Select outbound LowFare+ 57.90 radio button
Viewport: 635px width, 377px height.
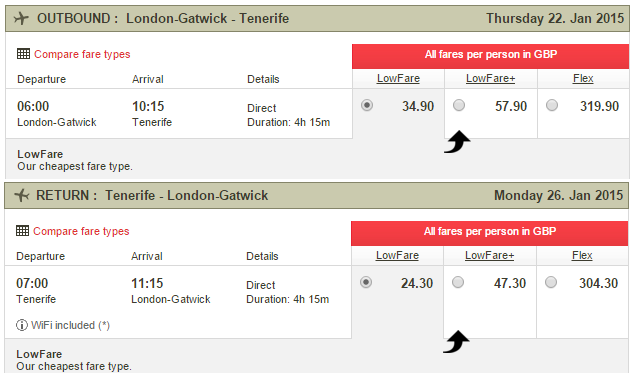(x=459, y=105)
